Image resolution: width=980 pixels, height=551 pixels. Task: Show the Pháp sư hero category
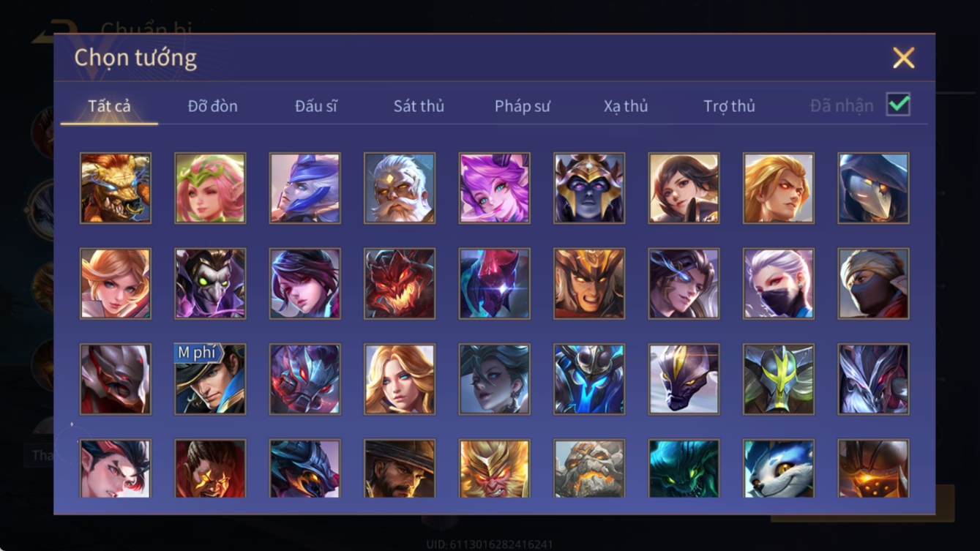coord(522,106)
